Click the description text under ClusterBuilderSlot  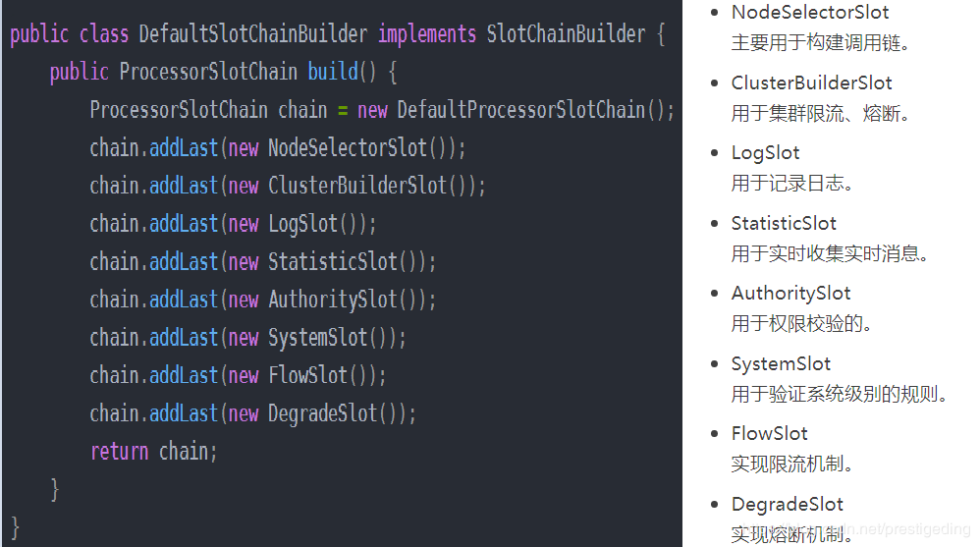tap(821, 114)
